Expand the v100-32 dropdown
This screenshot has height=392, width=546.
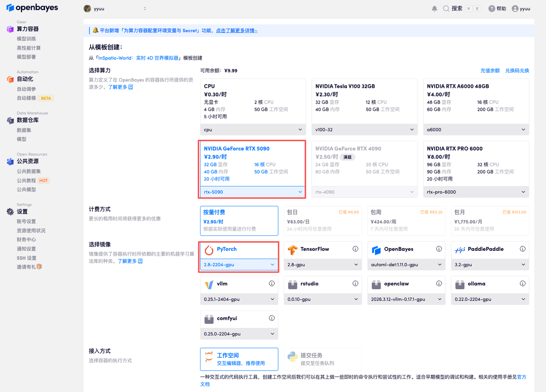(x=365, y=130)
